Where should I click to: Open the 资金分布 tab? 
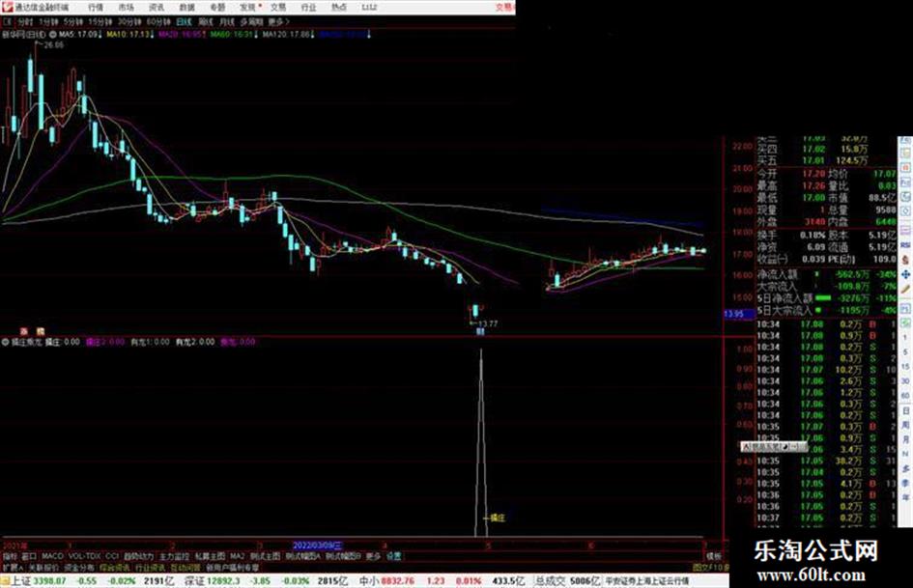79,567
